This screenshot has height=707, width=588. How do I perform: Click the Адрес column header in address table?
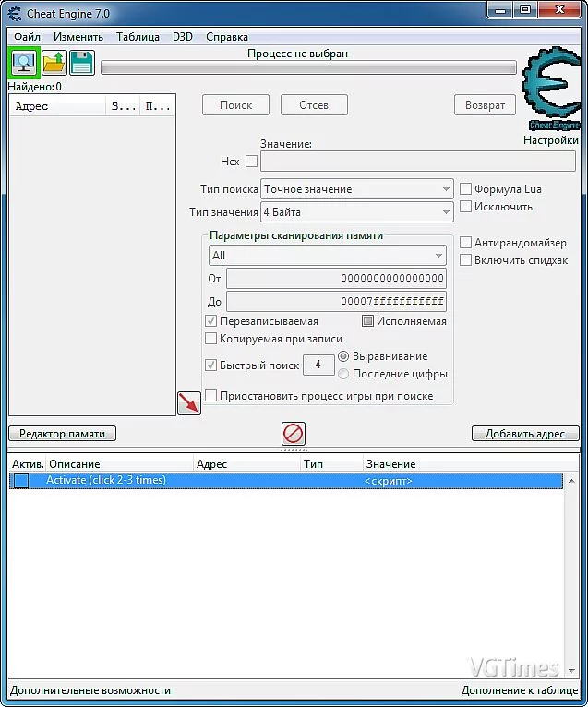(247, 464)
